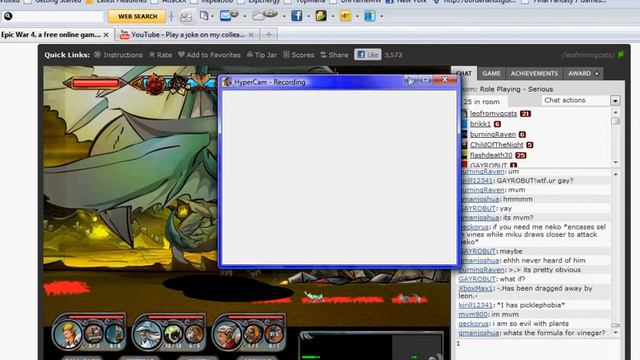Open the dropdown next to the yellow radio icon
Screen dimensions: 640x360
[x=357, y=16]
